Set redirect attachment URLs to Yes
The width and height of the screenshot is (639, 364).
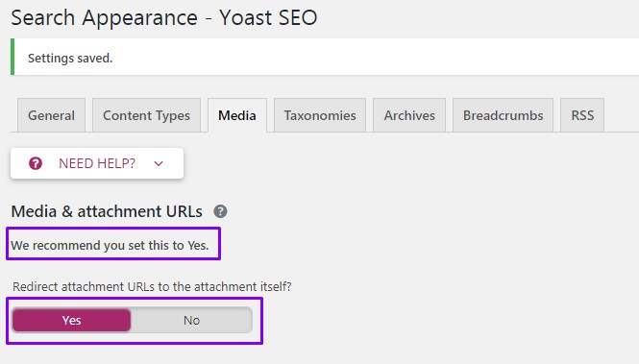click(x=72, y=320)
